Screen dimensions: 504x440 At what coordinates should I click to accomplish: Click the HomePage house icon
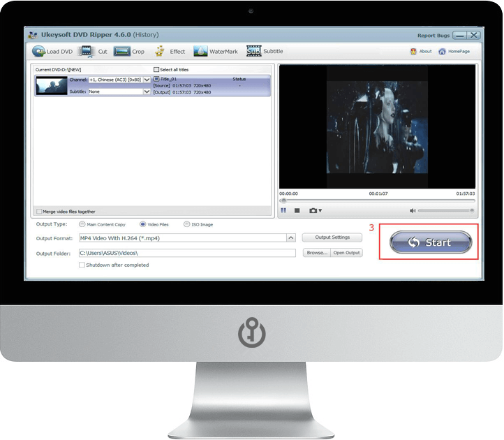(x=443, y=52)
